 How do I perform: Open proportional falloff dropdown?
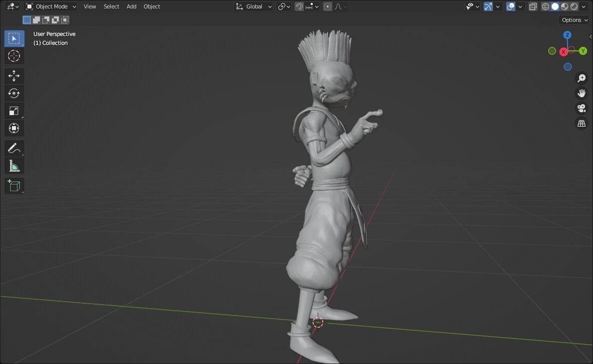[x=340, y=6]
